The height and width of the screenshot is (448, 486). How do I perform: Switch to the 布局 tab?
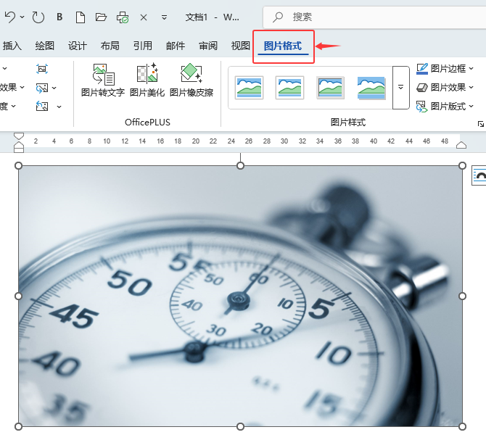tap(110, 46)
